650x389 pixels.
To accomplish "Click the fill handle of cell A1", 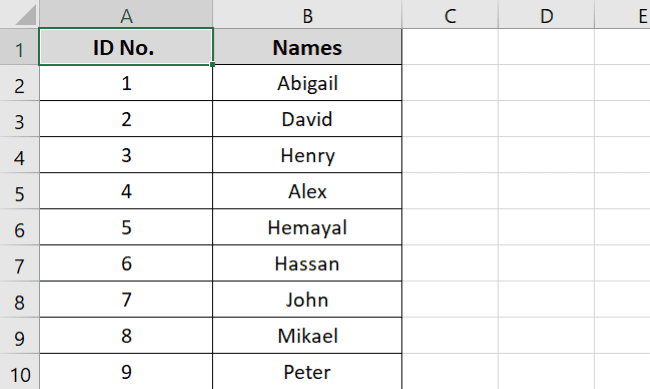I will (213, 64).
